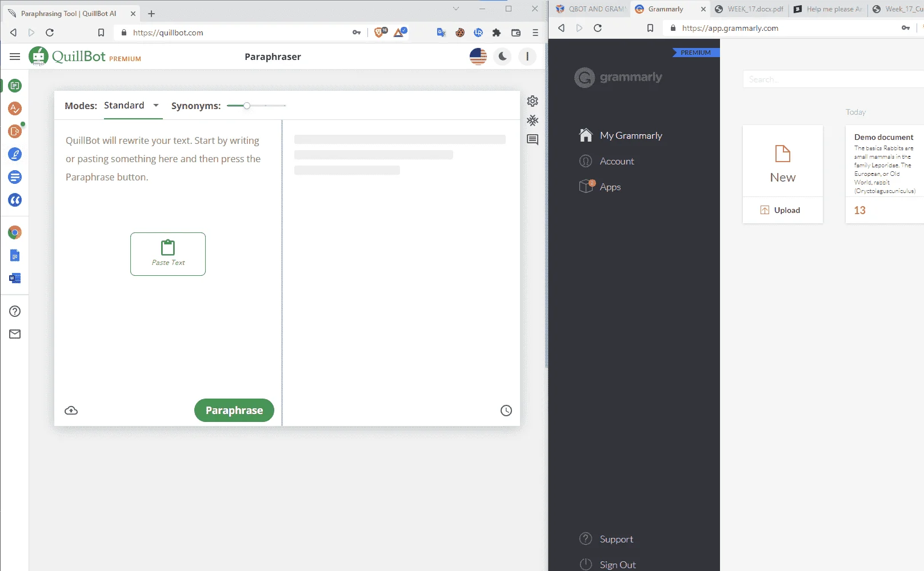Open the Brave browser main menu

535,33
